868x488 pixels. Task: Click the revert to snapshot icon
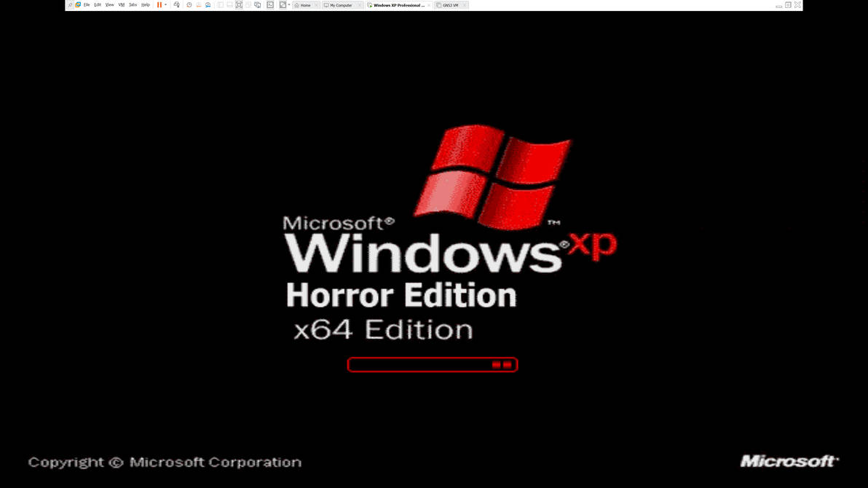pyautogui.click(x=199, y=5)
